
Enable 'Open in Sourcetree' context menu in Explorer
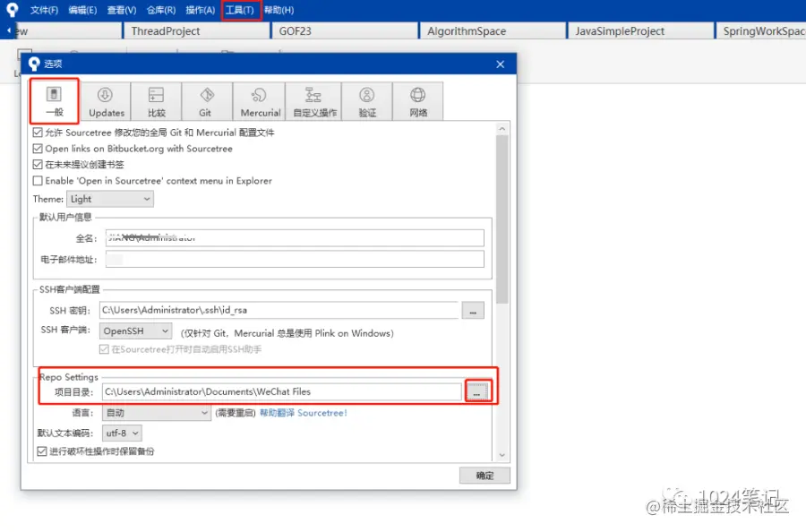[38, 180]
